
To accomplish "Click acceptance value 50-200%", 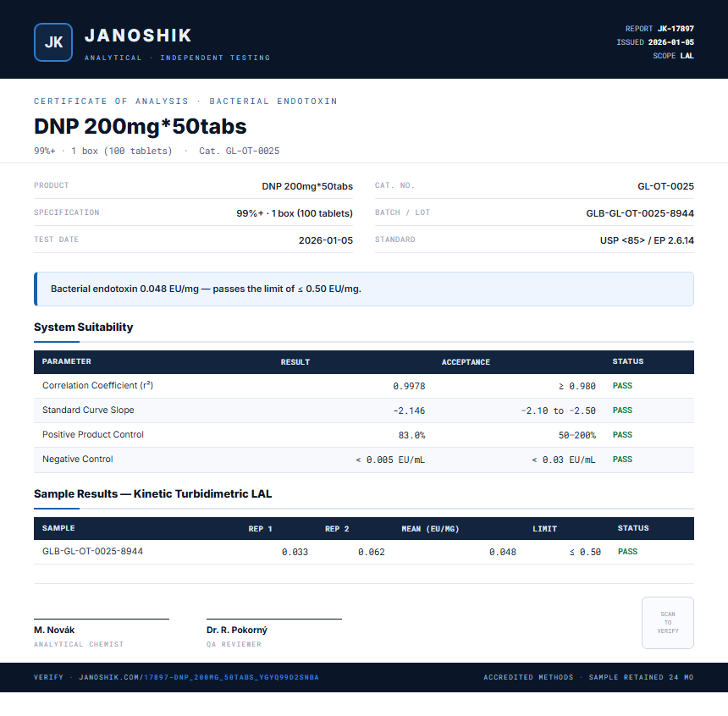I will pyautogui.click(x=577, y=436).
